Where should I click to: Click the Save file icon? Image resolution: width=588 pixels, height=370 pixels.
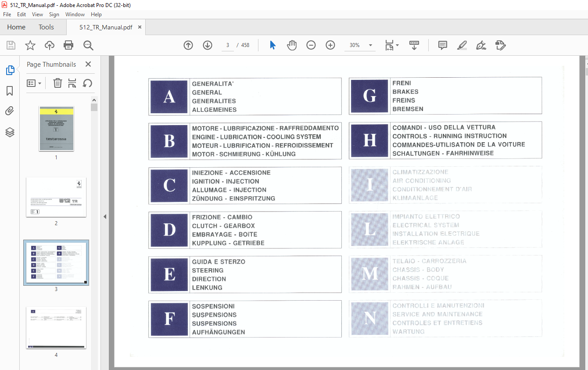click(11, 45)
